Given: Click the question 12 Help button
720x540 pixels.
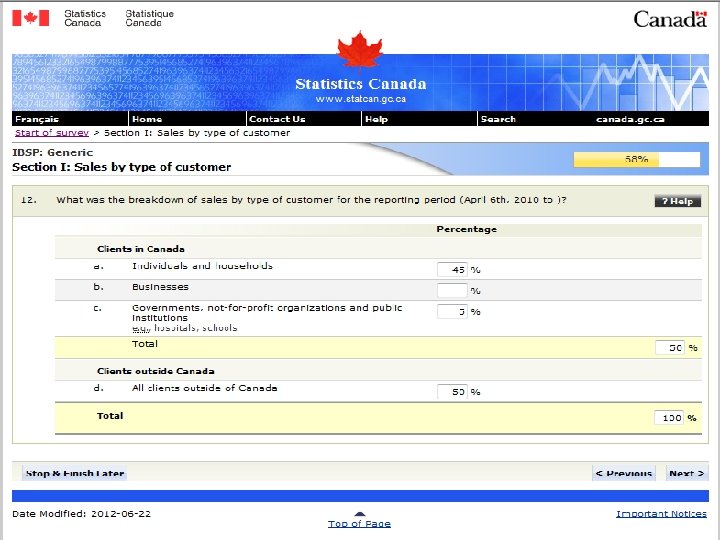Looking at the screenshot, I should pos(678,201).
